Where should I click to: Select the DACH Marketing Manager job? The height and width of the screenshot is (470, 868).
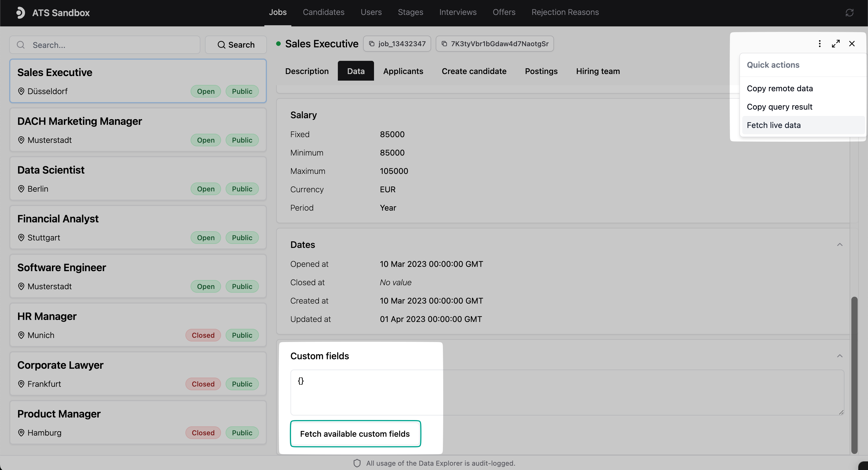click(138, 130)
